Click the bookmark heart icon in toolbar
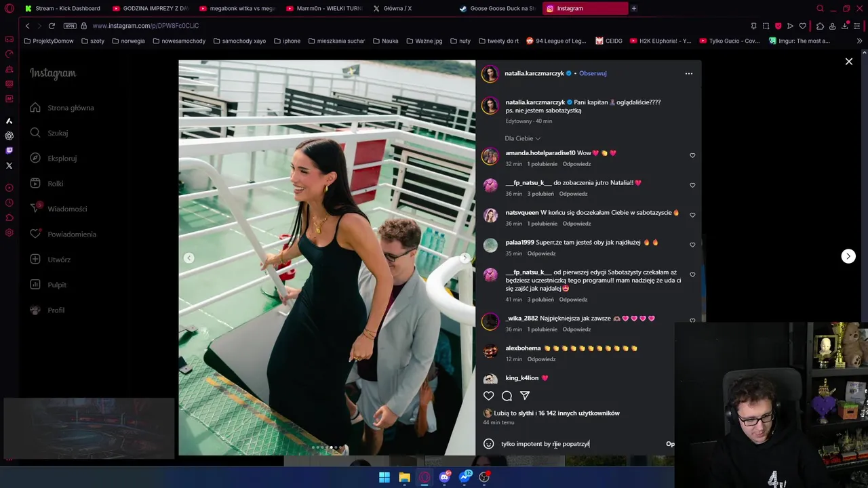The height and width of the screenshot is (488, 868). 803,26
